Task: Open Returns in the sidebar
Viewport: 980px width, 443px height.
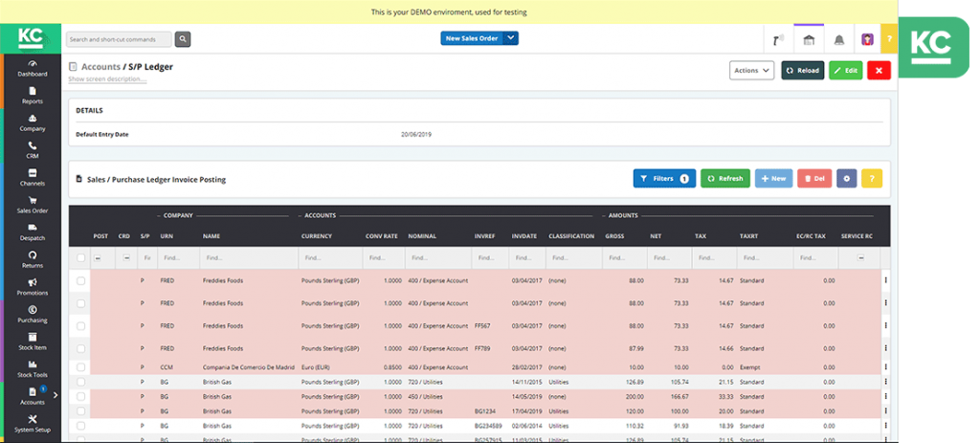Action: tap(32, 260)
